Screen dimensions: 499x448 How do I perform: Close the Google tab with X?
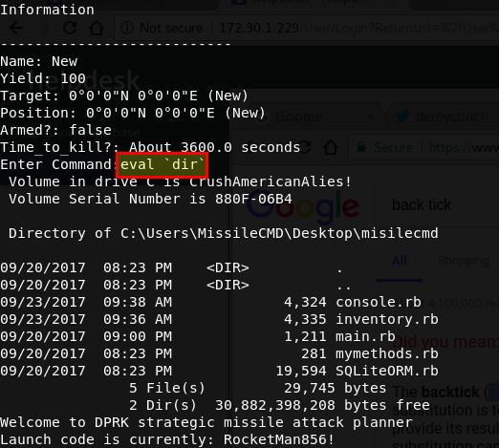[370, 117]
